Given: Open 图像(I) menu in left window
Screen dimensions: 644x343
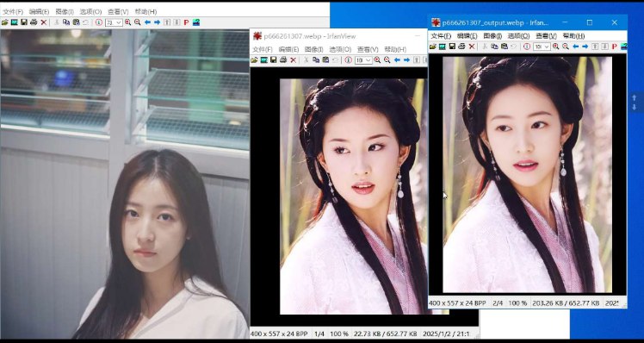Looking at the screenshot, I should pyautogui.click(x=65, y=12).
